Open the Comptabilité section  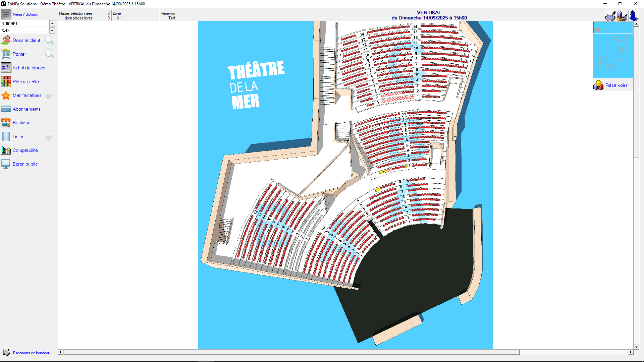25,150
